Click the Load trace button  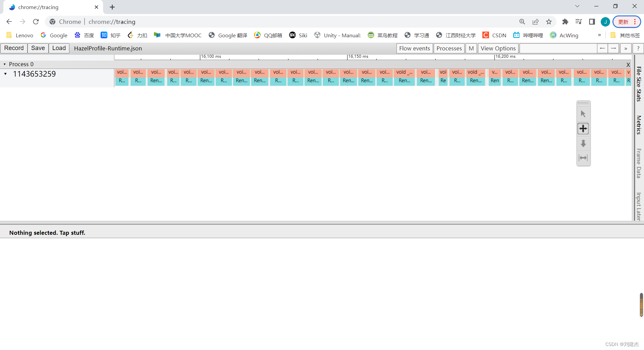point(59,48)
